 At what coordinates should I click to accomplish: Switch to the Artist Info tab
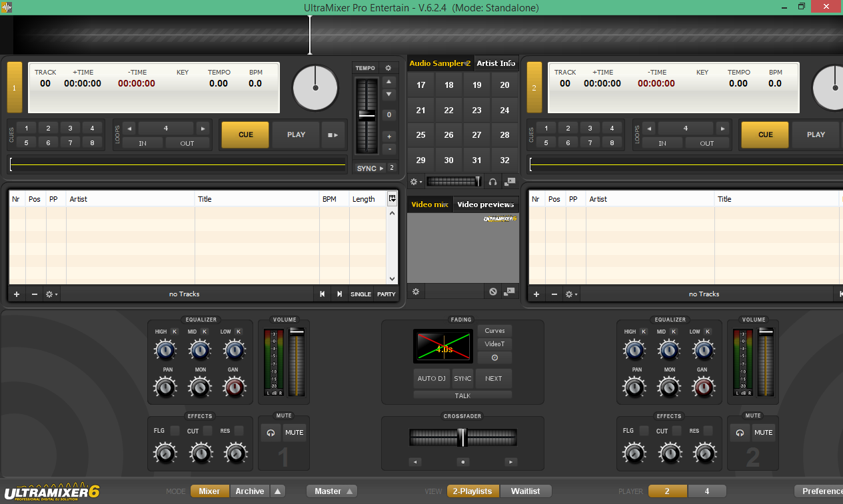point(496,63)
